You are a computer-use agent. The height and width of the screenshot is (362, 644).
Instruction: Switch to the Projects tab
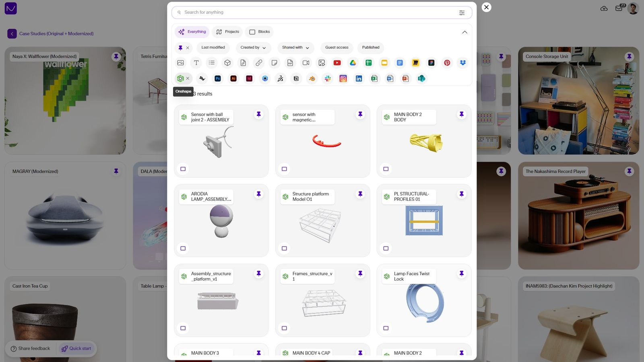click(x=227, y=31)
